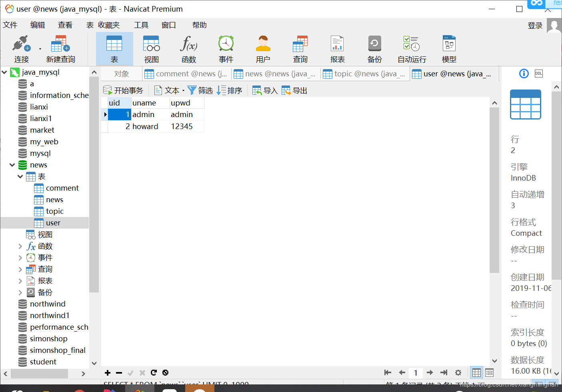Open the 用户 (User) toolbar icon
Screen dimensions: 562x392
click(263, 49)
